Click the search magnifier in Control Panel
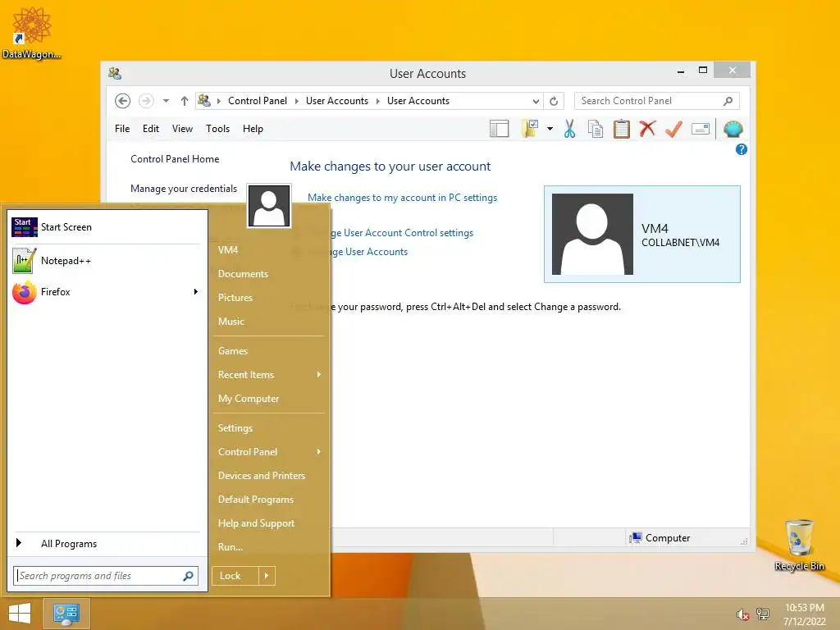The width and height of the screenshot is (840, 630). [x=728, y=101]
